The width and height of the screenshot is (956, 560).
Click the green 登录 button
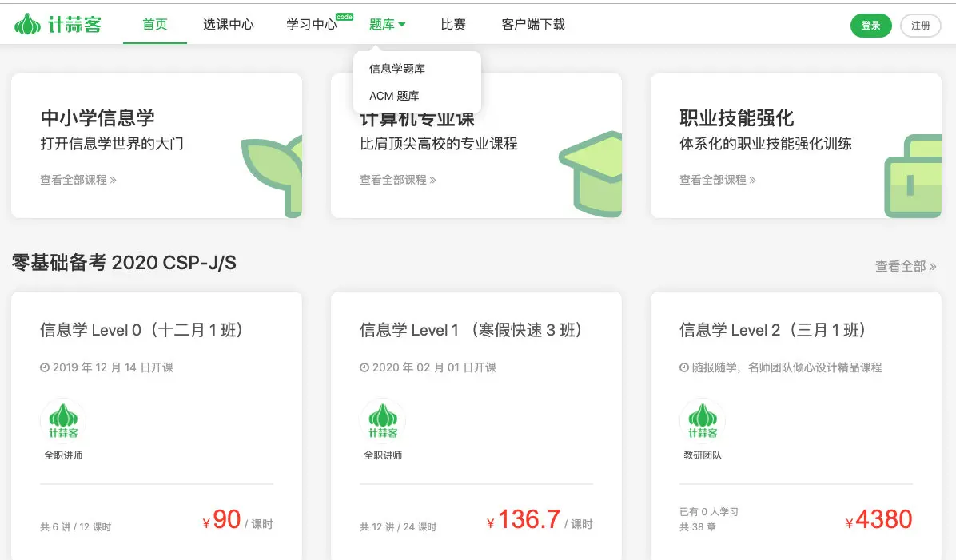coord(870,26)
